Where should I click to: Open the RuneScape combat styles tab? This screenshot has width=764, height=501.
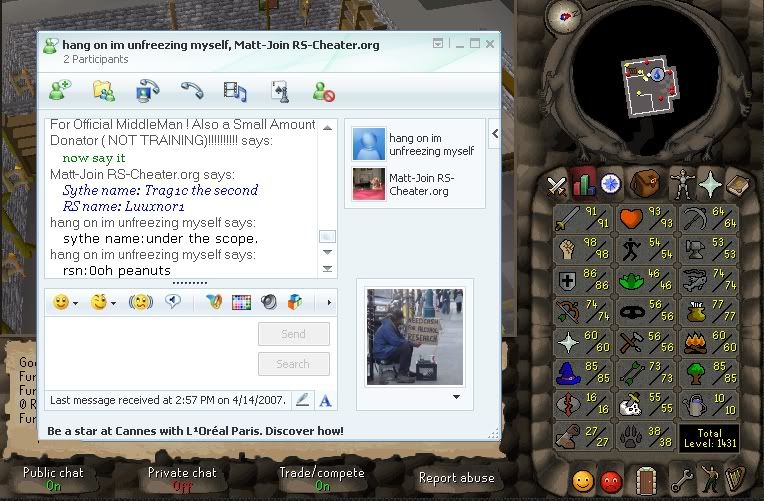pyautogui.click(x=556, y=185)
